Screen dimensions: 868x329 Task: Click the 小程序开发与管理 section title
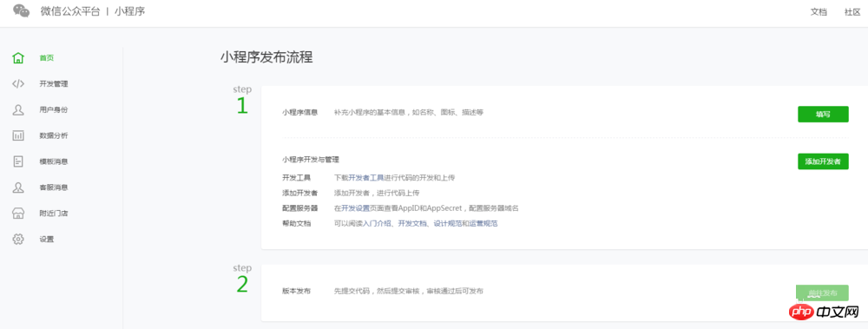click(311, 160)
